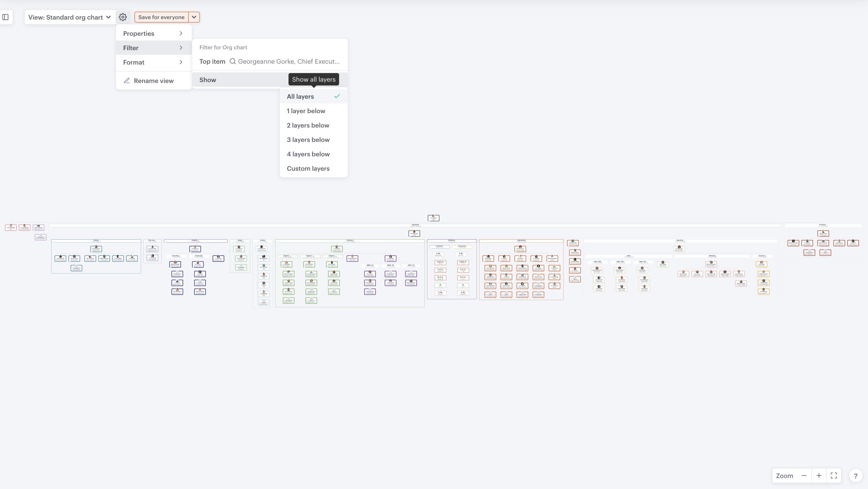Select Custom layers menu entry
868x489 pixels.
(x=308, y=168)
